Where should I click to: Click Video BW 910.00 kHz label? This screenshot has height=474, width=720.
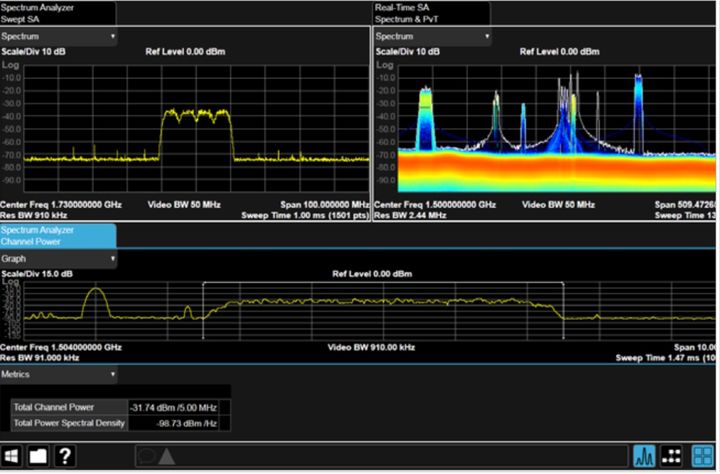[371, 348]
